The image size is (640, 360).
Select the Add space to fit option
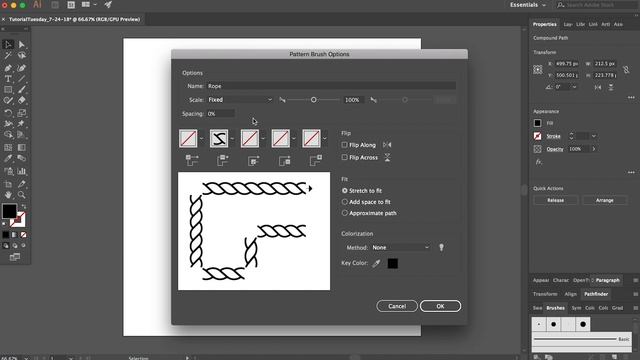click(x=345, y=202)
